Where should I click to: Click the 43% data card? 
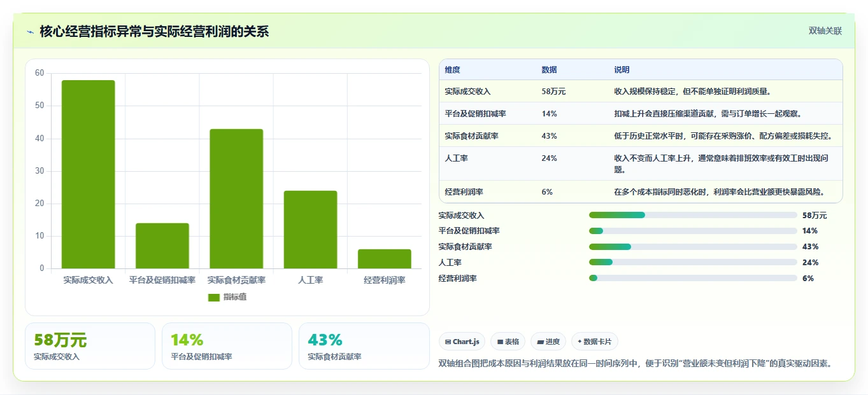[364, 346]
